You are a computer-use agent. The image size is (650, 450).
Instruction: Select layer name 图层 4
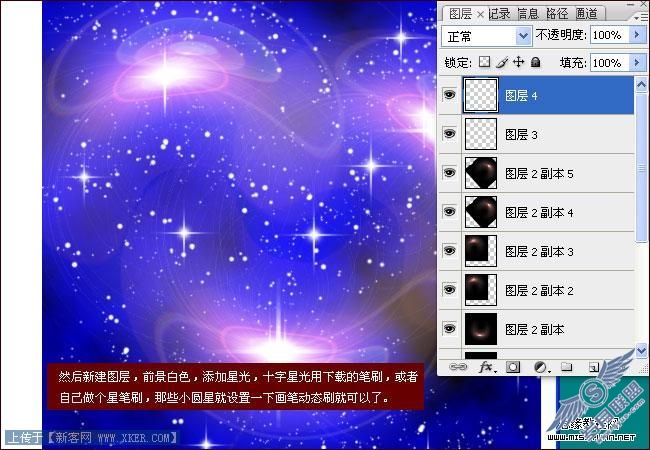click(x=521, y=96)
